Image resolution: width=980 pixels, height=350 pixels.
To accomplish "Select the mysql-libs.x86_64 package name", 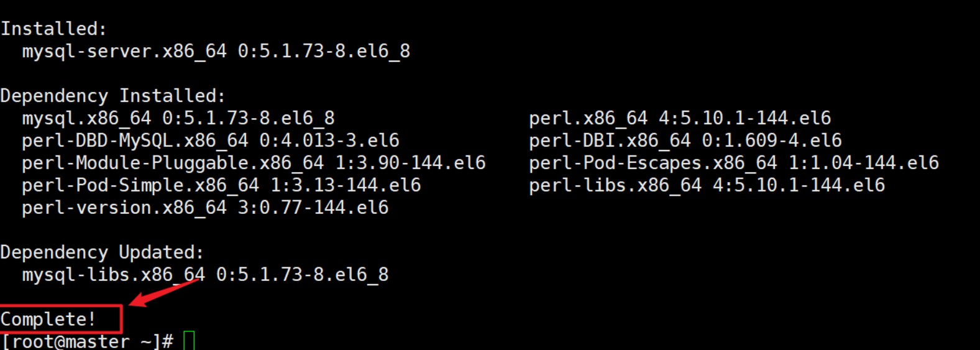I will click(114, 275).
